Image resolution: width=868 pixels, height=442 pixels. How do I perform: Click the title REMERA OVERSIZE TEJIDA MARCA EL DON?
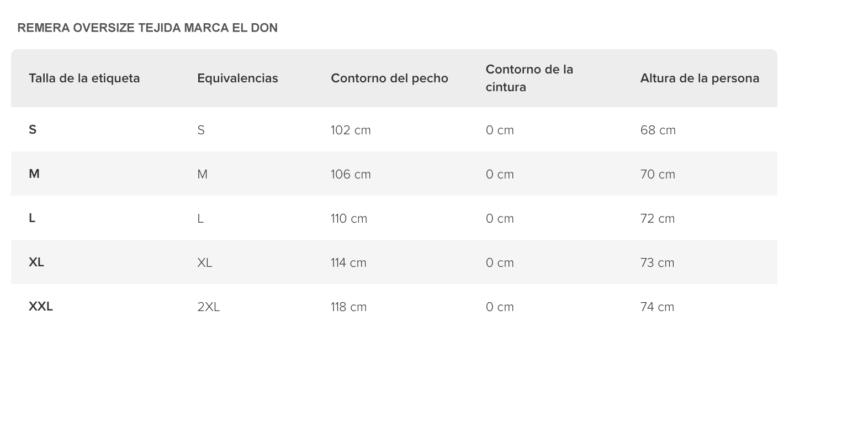pyautogui.click(x=147, y=28)
